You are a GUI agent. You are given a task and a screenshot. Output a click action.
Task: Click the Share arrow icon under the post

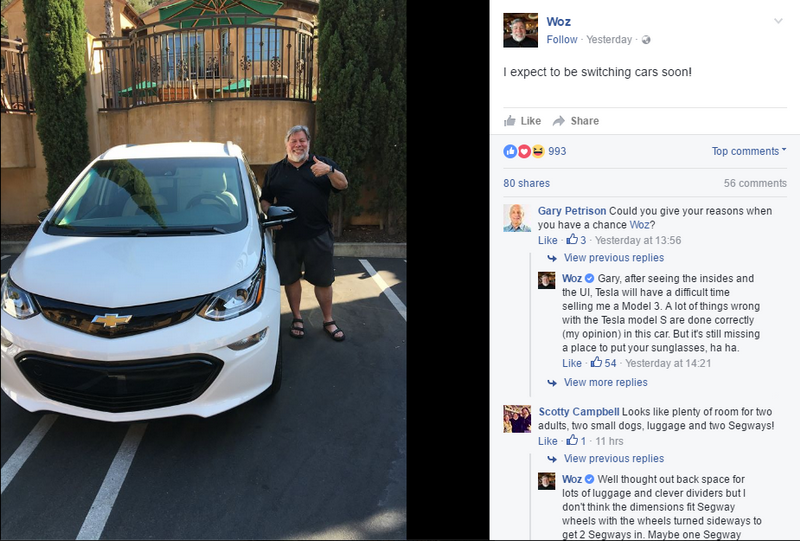click(559, 121)
